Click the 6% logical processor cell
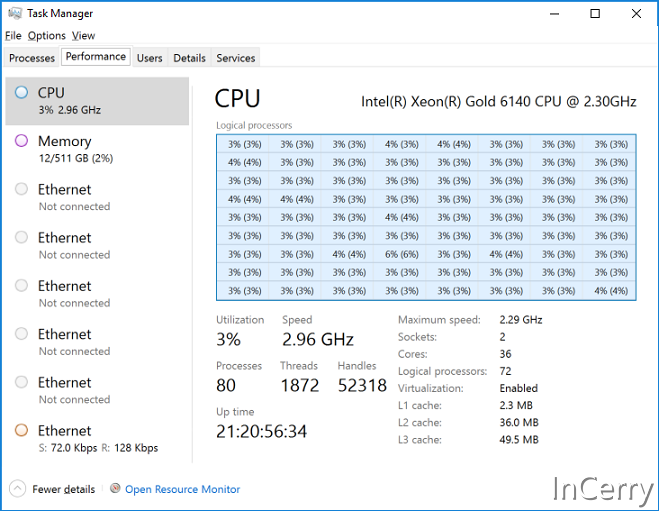Image resolution: width=659 pixels, height=511 pixels. (x=400, y=254)
